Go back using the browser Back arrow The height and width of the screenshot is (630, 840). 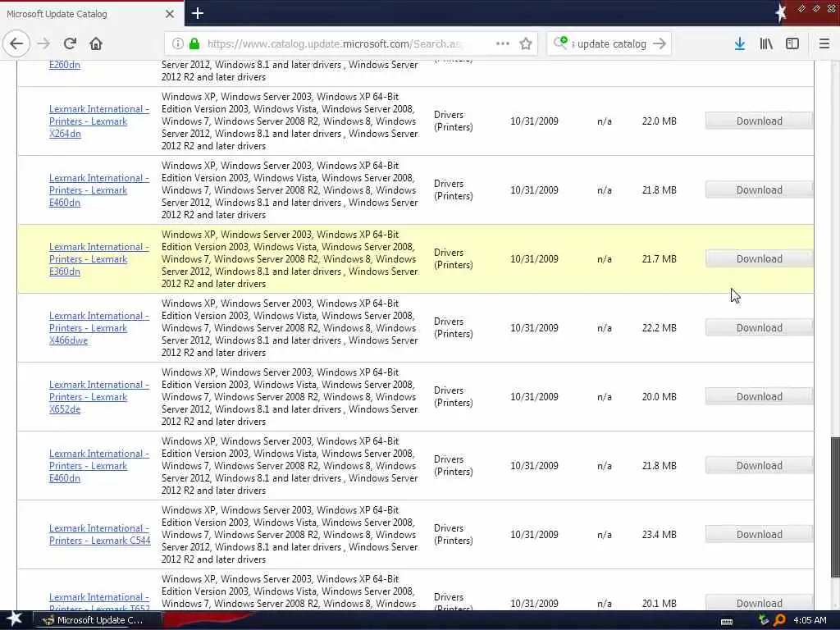(x=16, y=43)
